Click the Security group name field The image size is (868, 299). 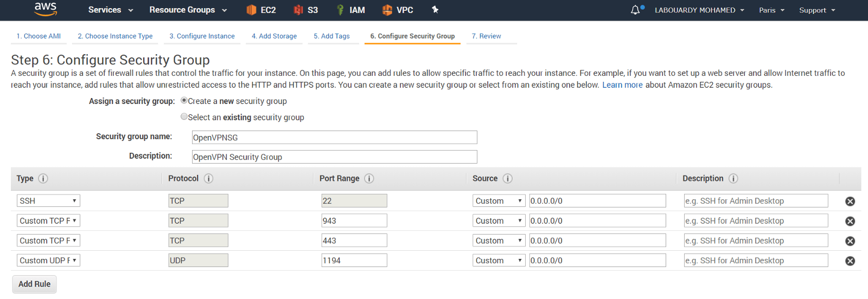coord(334,138)
